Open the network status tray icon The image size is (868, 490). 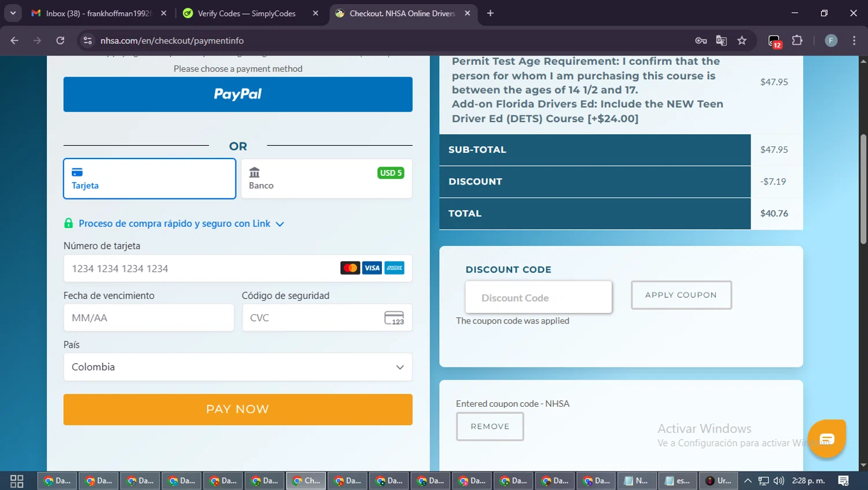tap(763, 481)
